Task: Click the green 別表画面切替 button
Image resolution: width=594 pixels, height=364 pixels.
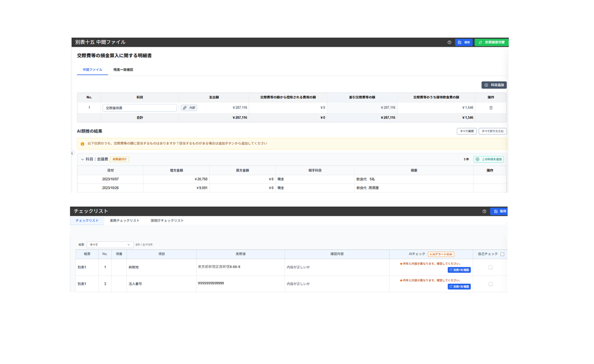Action: tap(491, 42)
